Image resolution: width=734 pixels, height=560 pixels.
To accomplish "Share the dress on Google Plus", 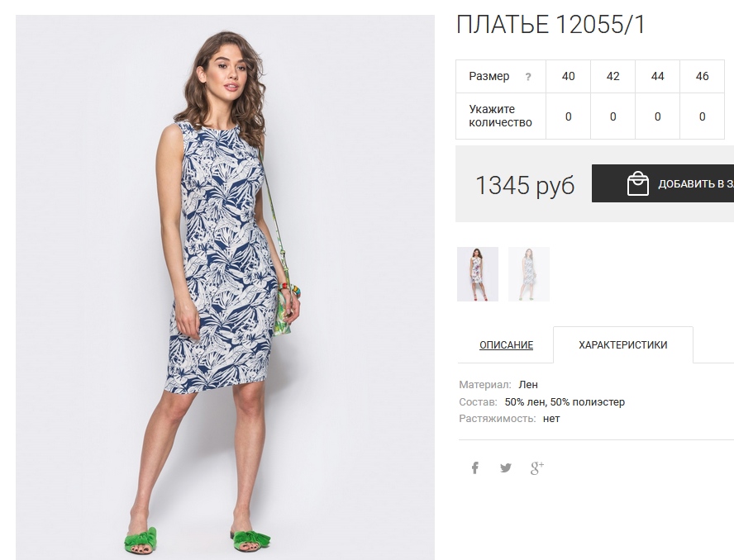I will (x=537, y=467).
